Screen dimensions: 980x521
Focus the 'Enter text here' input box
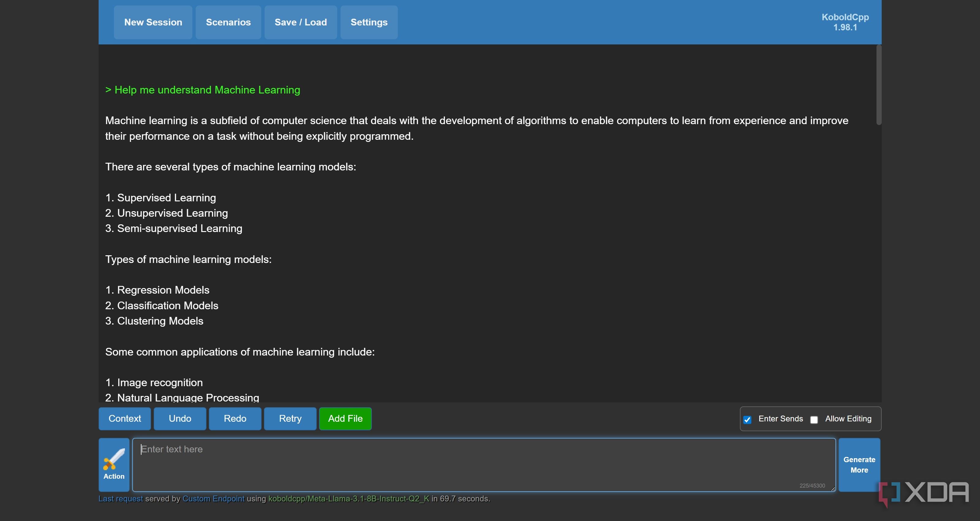click(x=484, y=465)
